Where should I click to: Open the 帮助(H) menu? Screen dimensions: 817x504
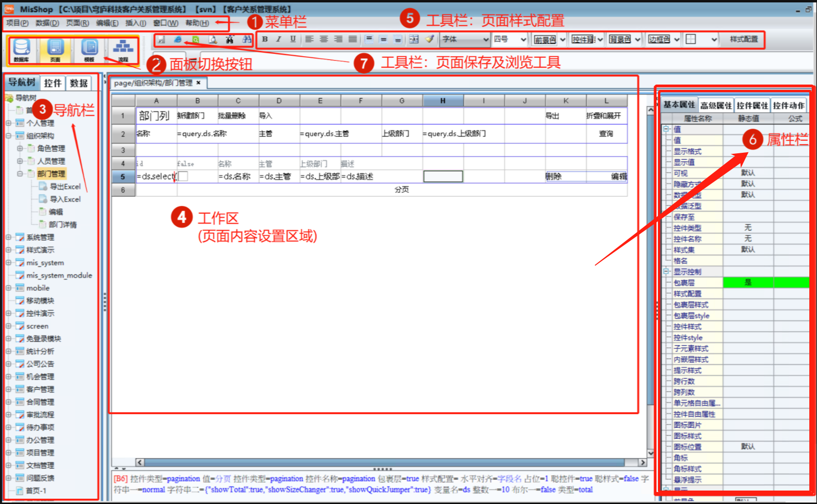tap(197, 23)
